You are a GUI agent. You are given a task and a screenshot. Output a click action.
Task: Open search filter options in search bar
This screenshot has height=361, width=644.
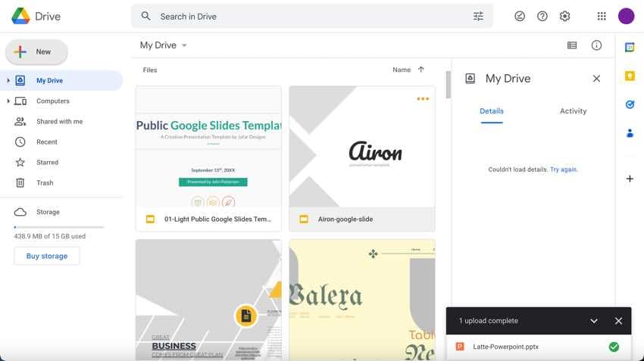[x=478, y=16]
